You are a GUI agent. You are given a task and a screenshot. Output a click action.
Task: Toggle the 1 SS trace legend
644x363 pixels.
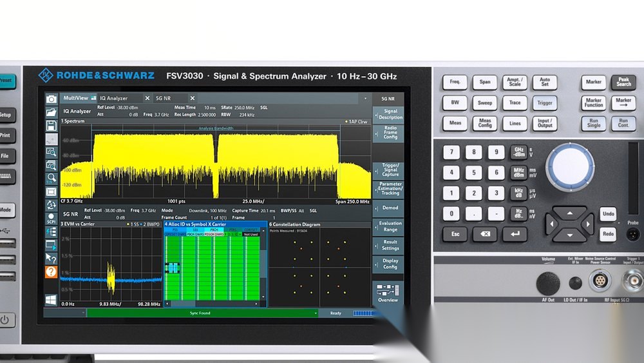coord(133,224)
